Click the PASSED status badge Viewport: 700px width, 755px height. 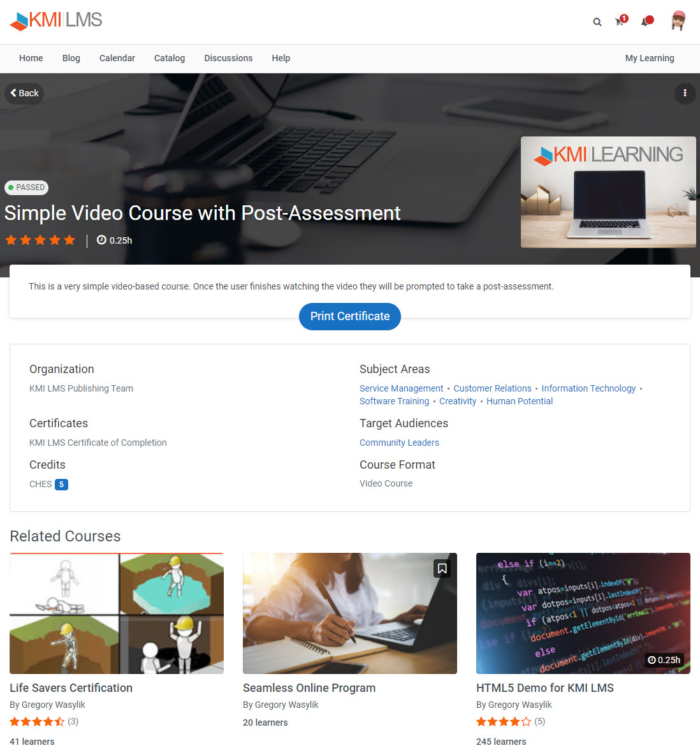click(27, 187)
